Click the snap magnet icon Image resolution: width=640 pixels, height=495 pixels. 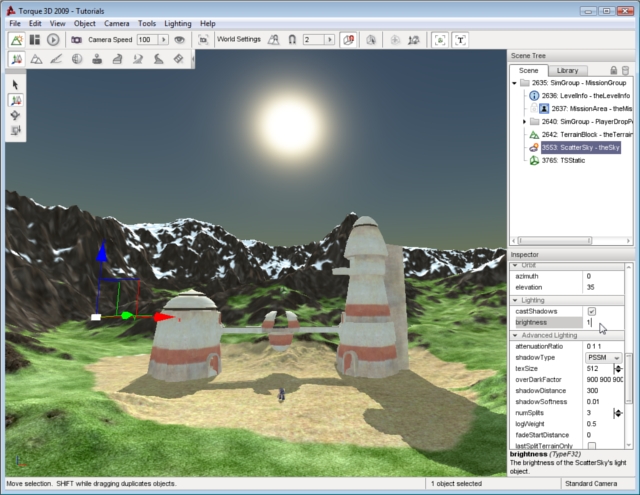[x=291, y=40]
